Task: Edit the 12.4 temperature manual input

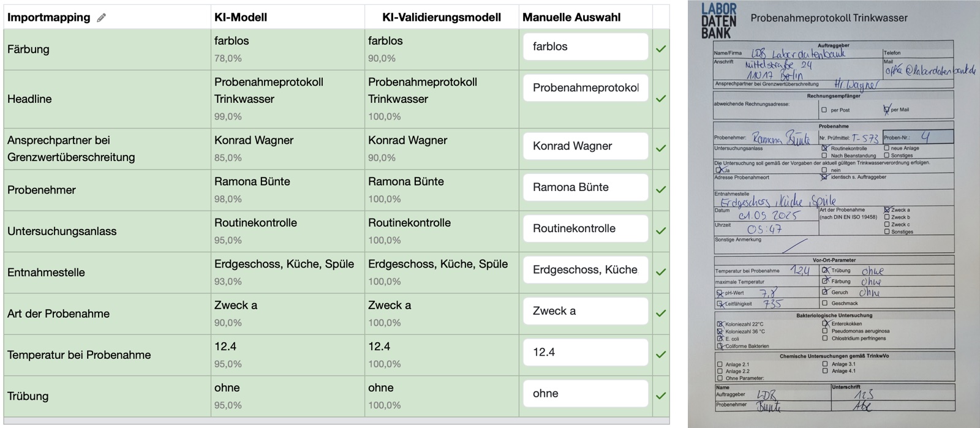Action: click(585, 352)
